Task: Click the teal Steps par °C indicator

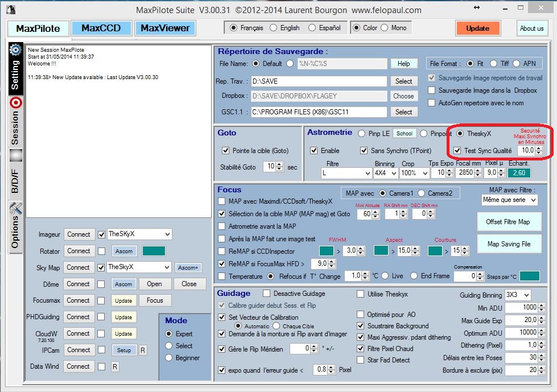Action: pyautogui.click(x=529, y=276)
